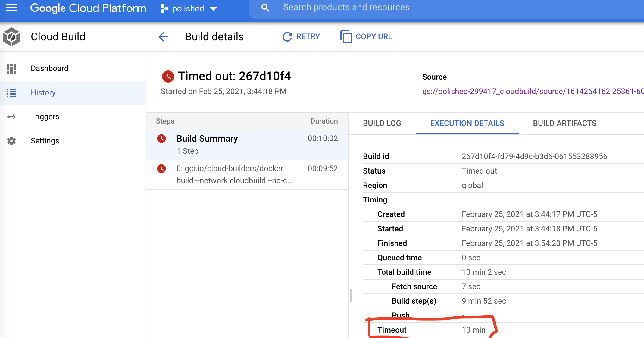Open the hamburger navigation menu

tap(11, 8)
